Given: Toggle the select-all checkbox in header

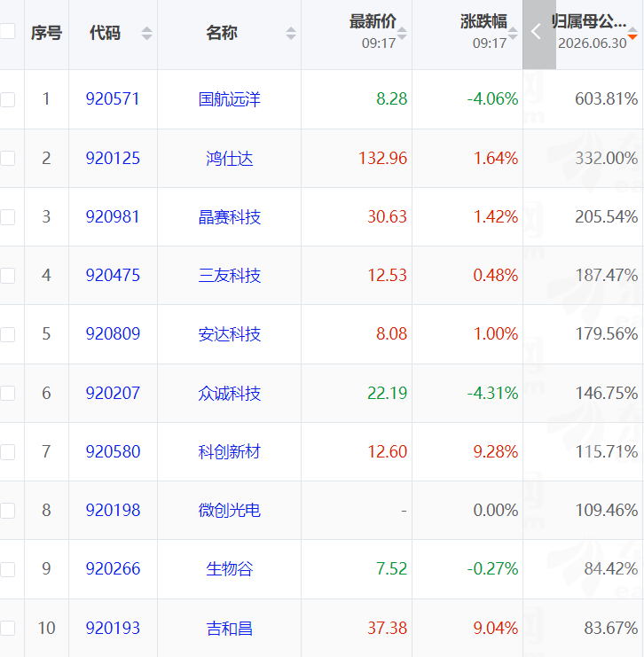Looking at the screenshot, I should (7, 31).
